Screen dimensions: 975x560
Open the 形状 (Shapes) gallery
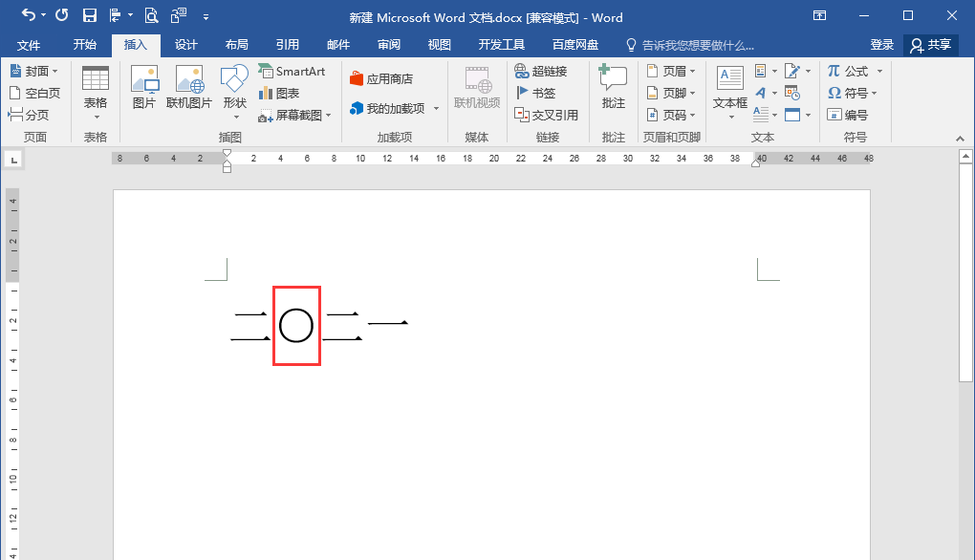click(234, 94)
